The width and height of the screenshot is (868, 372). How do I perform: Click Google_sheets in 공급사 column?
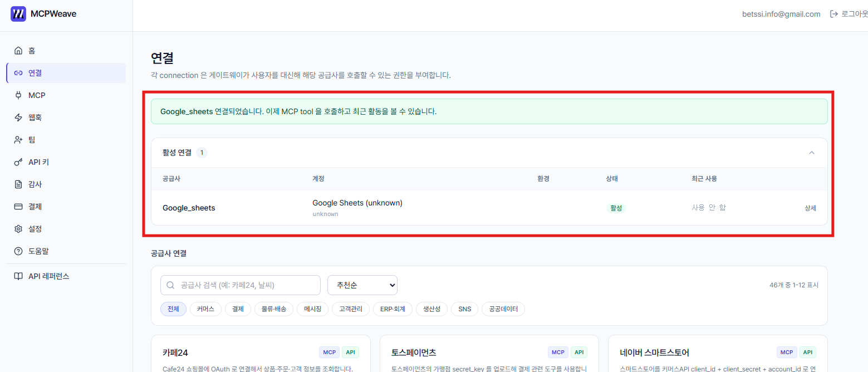click(189, 208)
